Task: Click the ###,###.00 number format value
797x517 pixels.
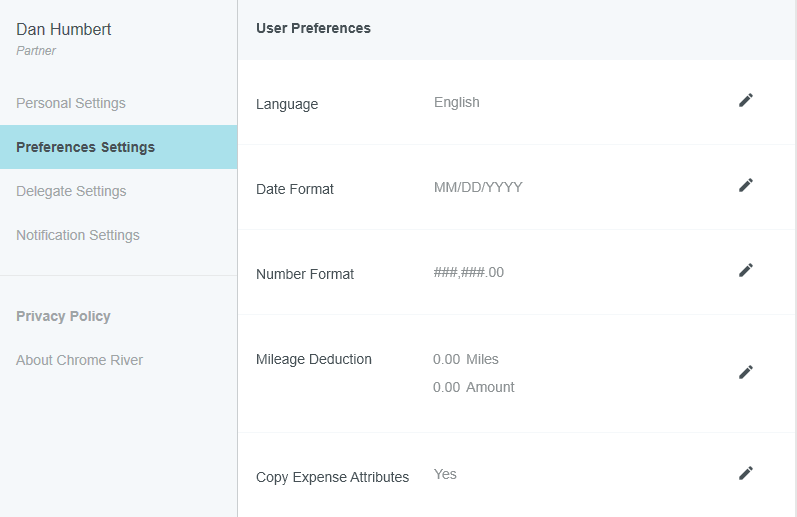Action: tap(469, 272)
